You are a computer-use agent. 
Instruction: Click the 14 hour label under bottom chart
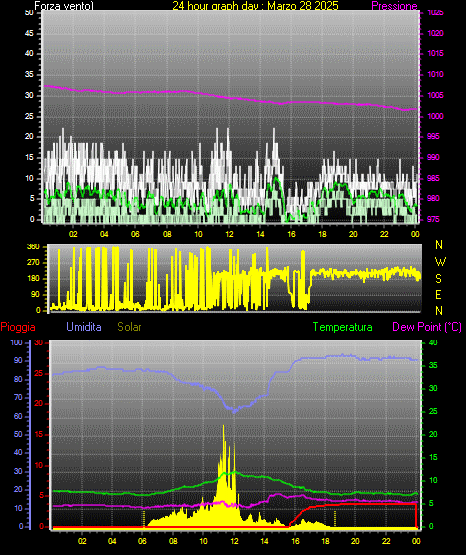point(264,541)
